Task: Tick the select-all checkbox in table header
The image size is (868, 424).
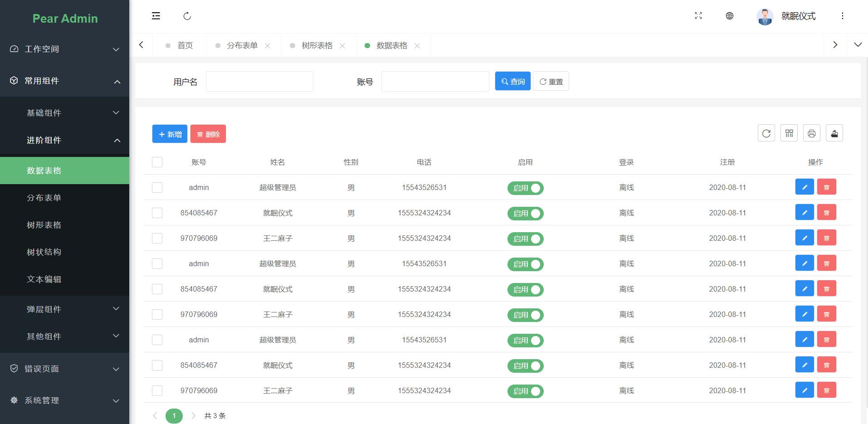Action: [x=157, y=162]
